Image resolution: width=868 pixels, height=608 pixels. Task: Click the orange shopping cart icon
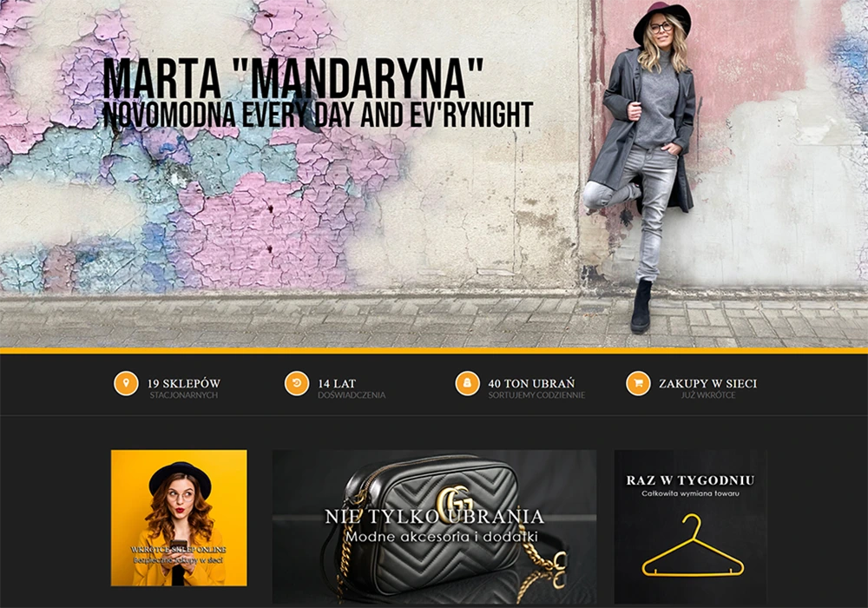point(638,384)
